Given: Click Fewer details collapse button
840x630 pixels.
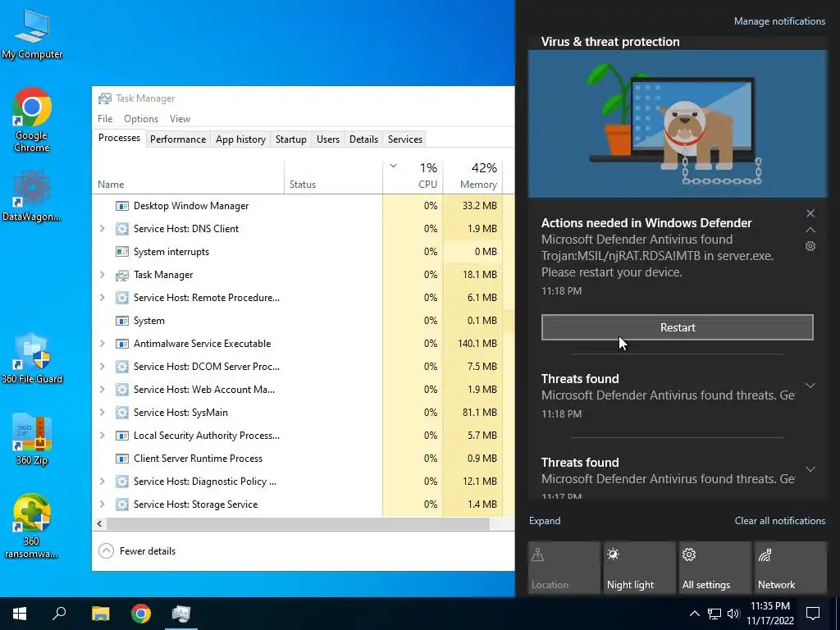Looking at the screenshot, I should [137, 550].
